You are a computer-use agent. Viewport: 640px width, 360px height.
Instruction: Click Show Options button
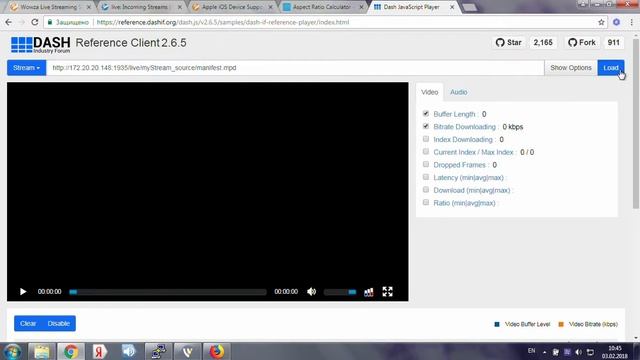coord(571,68)
